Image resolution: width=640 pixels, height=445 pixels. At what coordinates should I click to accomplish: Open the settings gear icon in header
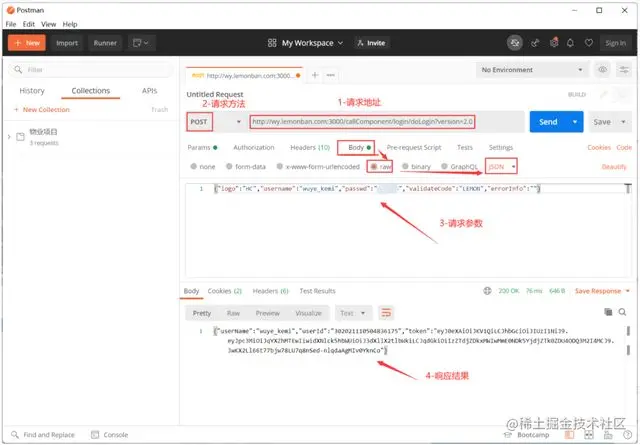click(x=554, y=42)
